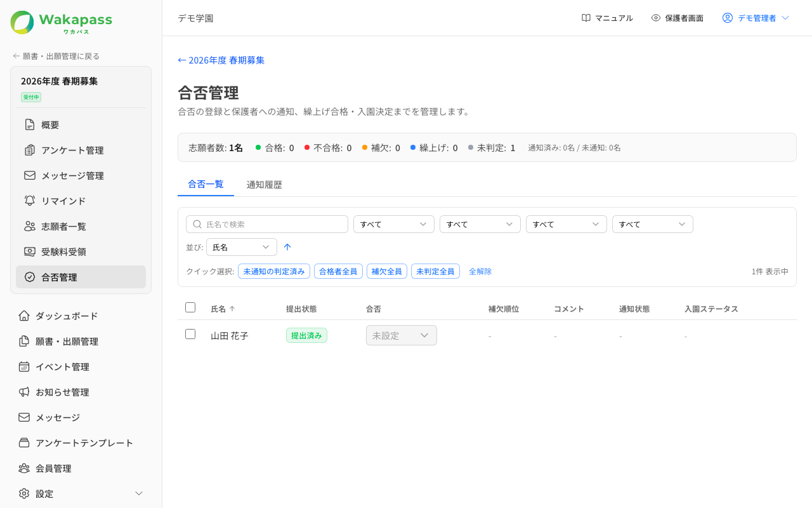Open the third すべて filter dropdown
The image size is (812, 508).
(x=566, y=224)
